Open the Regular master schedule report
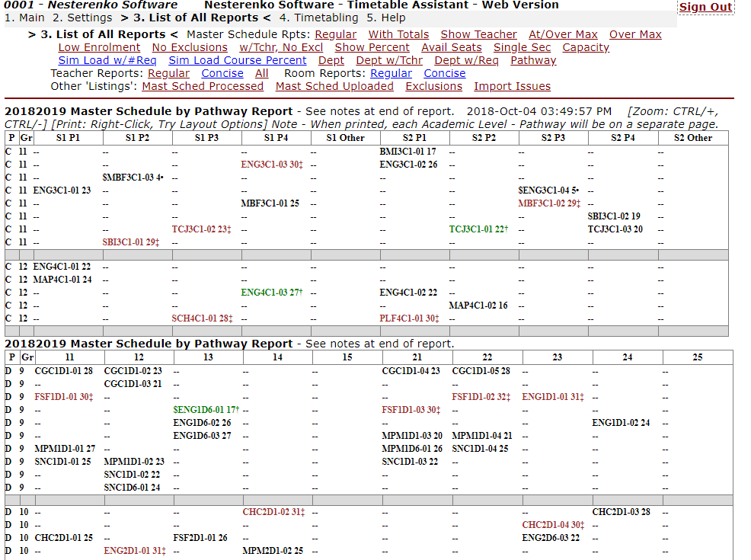The height and width of the screenshot is (560, 751). [x=336, y=34]
